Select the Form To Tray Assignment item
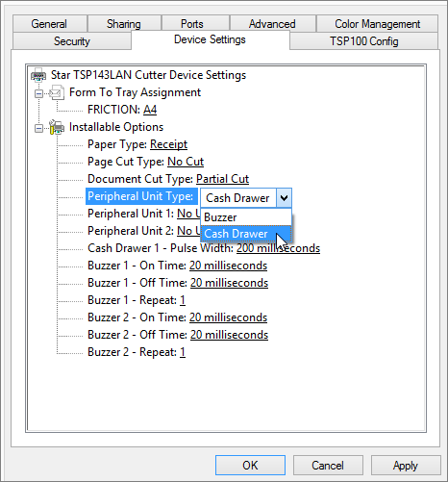Screen dimensions: 448x482 pos(135,92)
